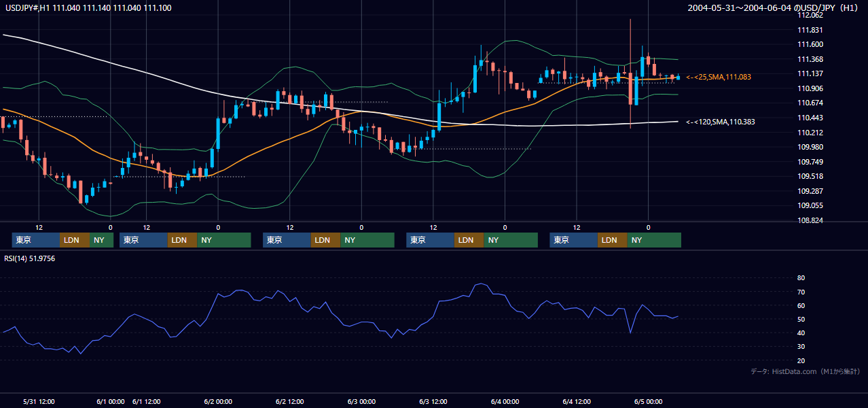Click the 6/5 00:00 date label
This screenshot has width=868, height=408.
click(x=649, y=402)
